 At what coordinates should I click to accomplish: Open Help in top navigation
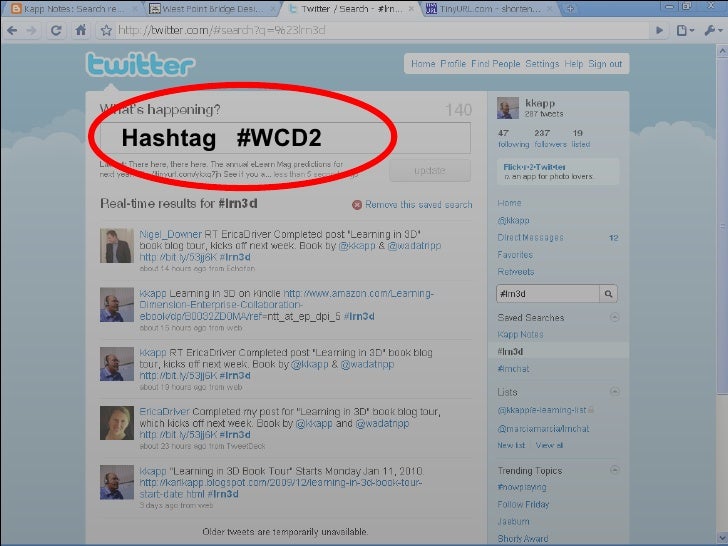pos(573,64)
